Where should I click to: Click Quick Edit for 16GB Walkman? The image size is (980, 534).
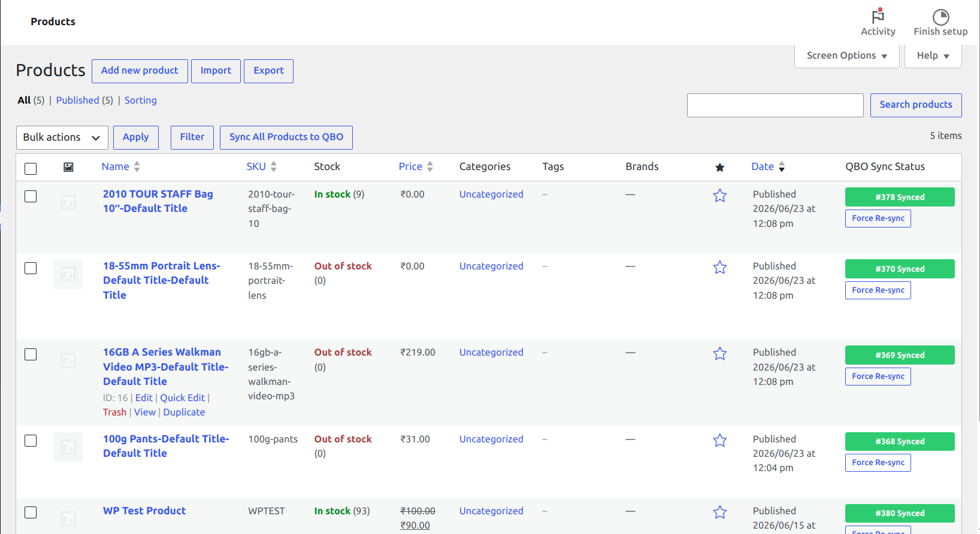[182, 398]
